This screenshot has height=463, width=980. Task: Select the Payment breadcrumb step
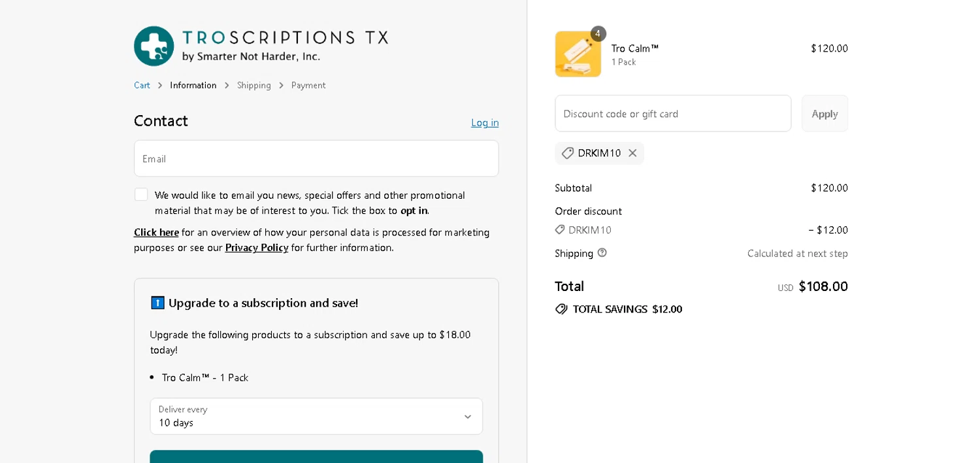pyautogui.click(x=308, y=85)
